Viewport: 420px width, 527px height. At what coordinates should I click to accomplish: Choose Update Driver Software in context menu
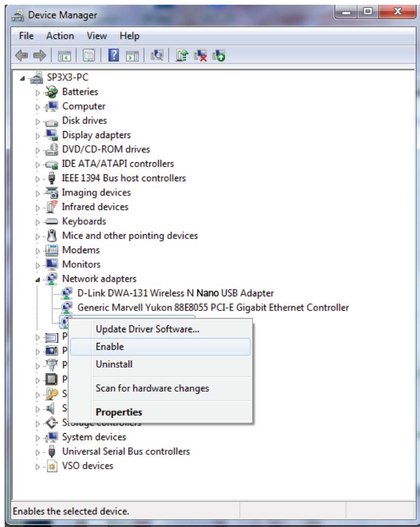160,329
